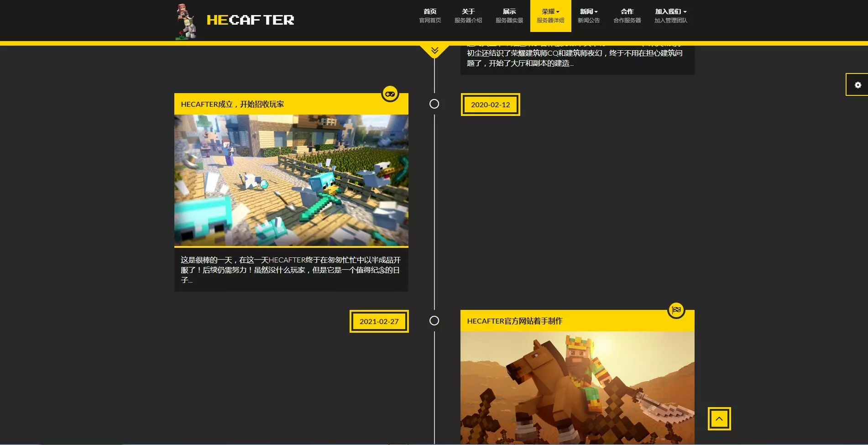868x445 pixels.
Task: Open the HECAFTER成立，开始招收玩家 title
Action: point(232,104)
